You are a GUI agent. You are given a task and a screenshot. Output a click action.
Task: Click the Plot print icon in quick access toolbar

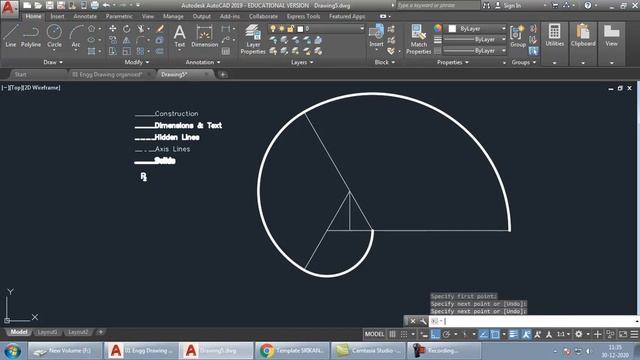(95, 5)
